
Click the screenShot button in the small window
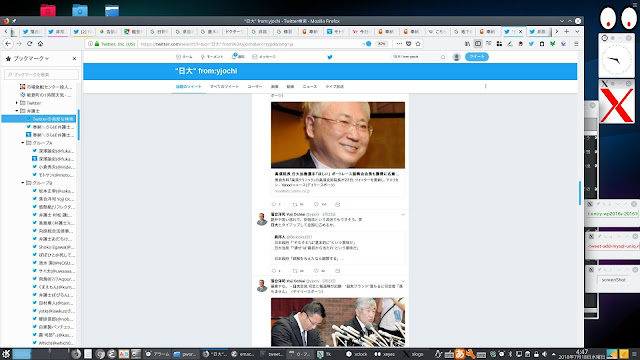613,280
